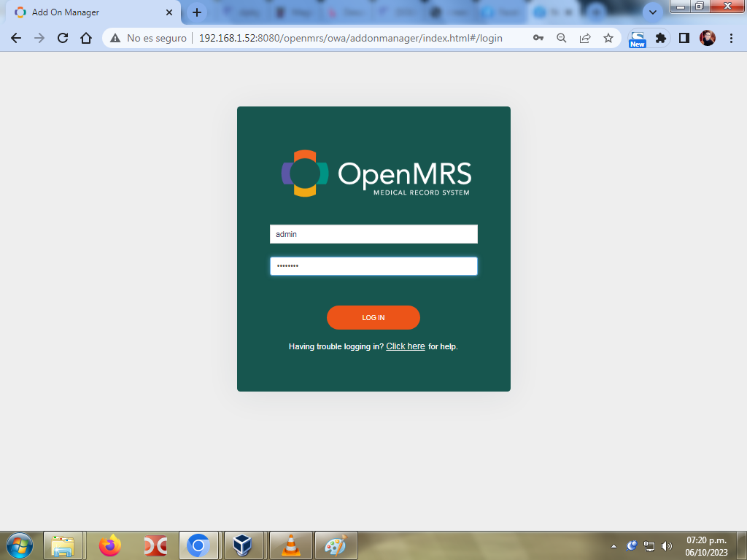The height and width of the screenshot is (560, 747).
Task: Click the network status tray icon
Action: pyautogui.click(x=649, y=546)
